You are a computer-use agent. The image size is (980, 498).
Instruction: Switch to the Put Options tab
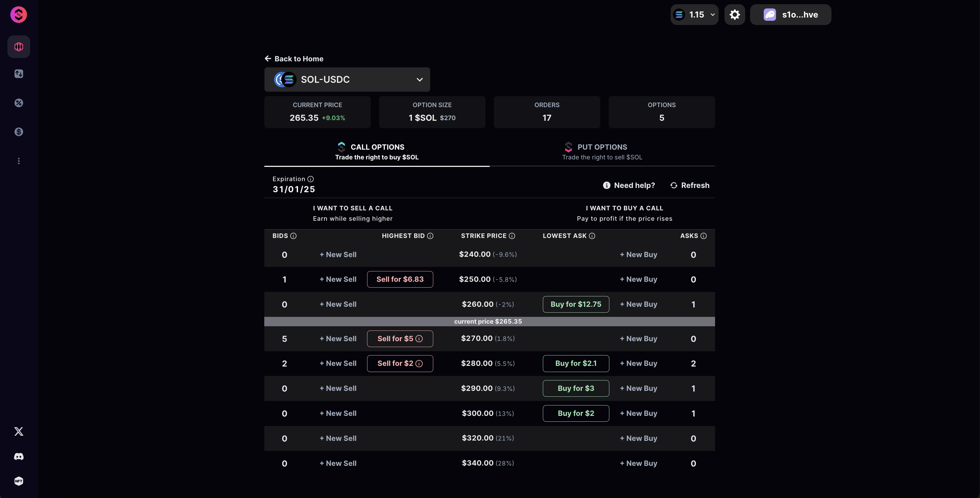[602, 152]
